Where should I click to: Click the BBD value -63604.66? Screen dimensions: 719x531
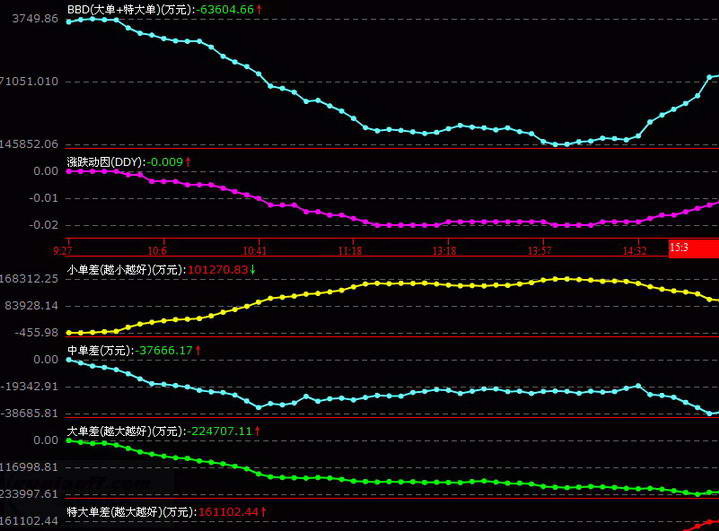pos(224,9)
